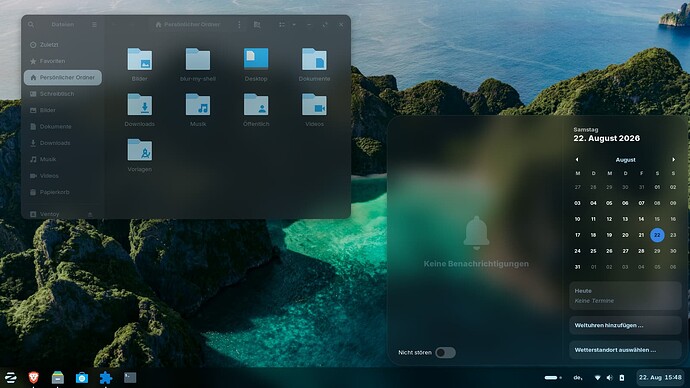Select the Desktop folder icon
The image size is (690, 388).
coord(256,59)
